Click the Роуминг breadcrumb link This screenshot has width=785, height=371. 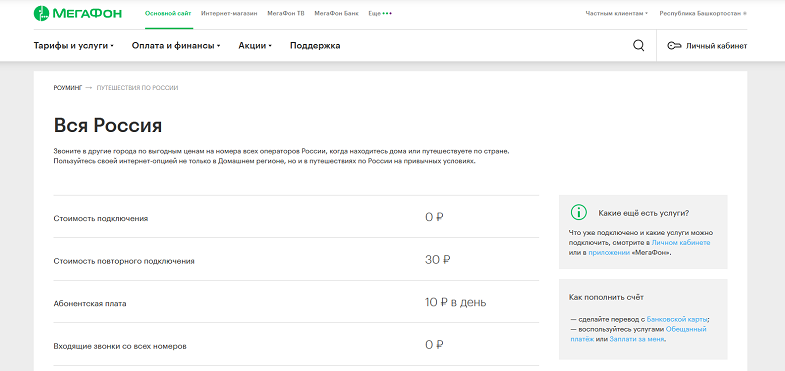[x=68, y=88]
